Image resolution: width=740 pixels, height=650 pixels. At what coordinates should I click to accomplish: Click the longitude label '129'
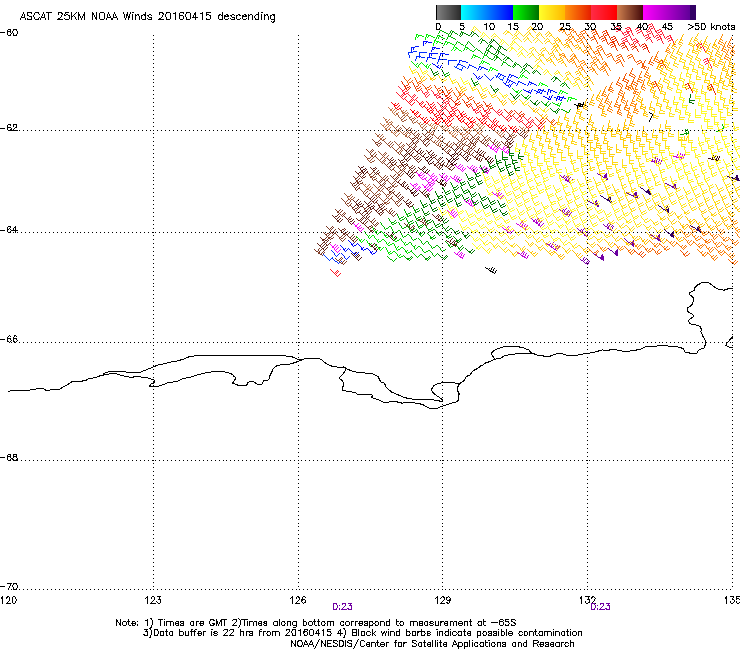click(443, 600)
